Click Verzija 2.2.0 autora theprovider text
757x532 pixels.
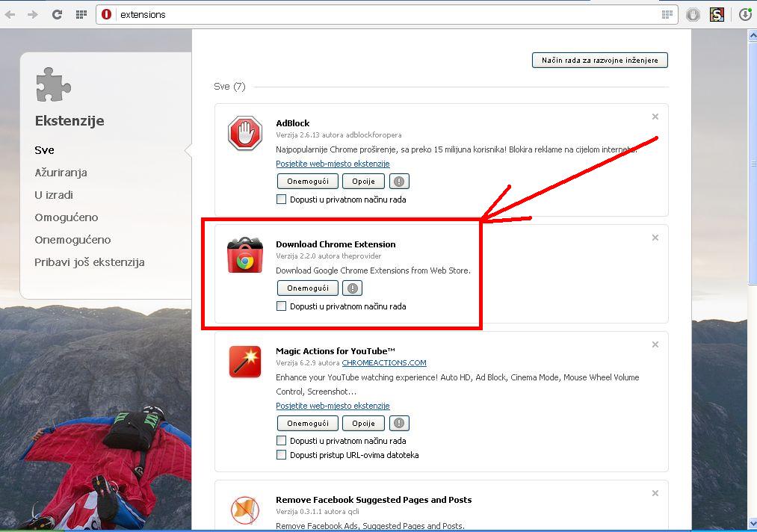pos(328,256)
